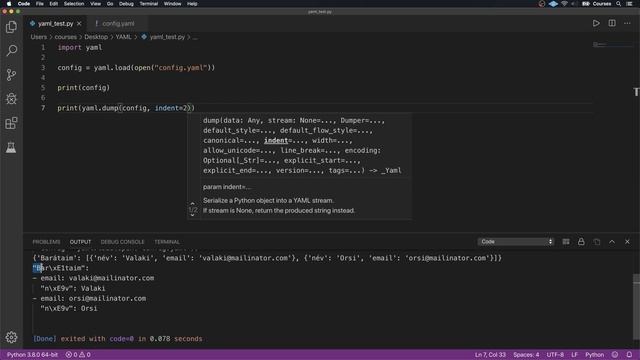The width and height of the screenshot is (640, 360).
Task: Change indentation via Spaces: 4
Action: click(526, 355)
